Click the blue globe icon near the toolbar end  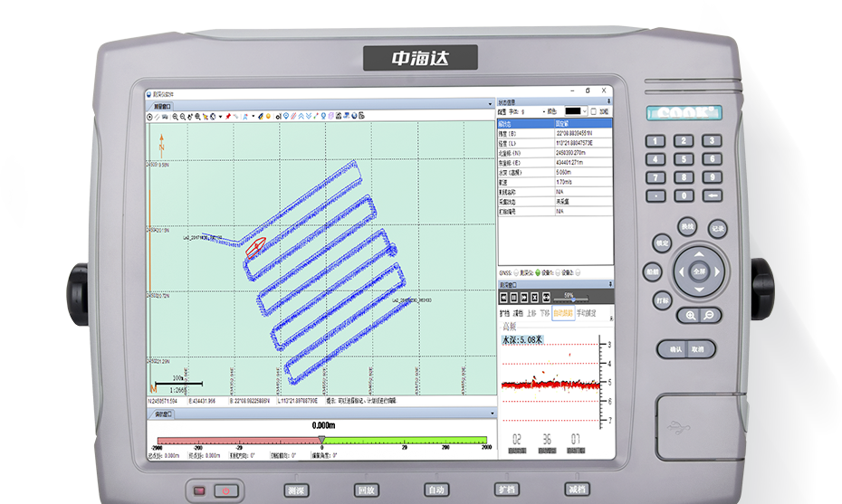pyautogui.click(x=353, y=117)
